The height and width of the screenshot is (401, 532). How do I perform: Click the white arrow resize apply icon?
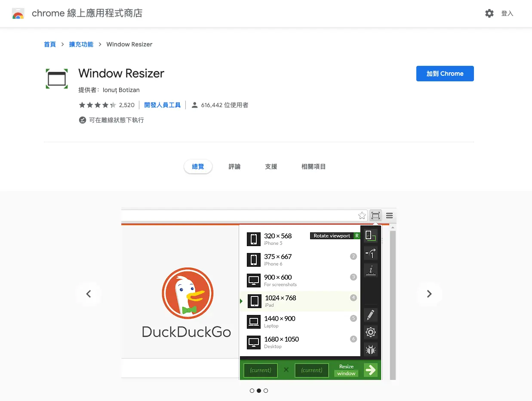coord(370,370)
